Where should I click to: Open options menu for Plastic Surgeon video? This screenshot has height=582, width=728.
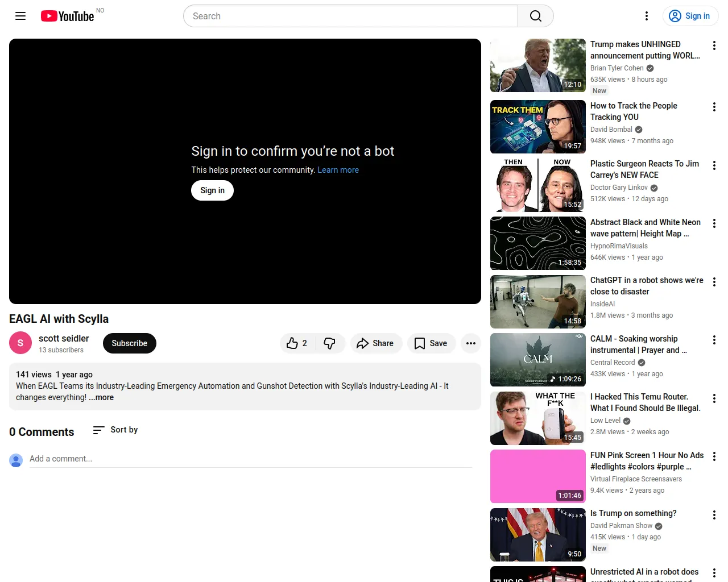(714, 165)
